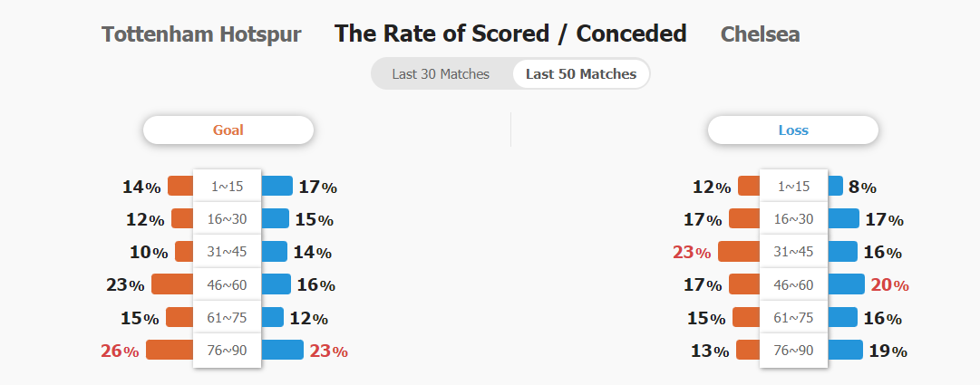980x385 pixels.
Task: Click the blue 17% goal bar for 1~15
Action: [277, 187]
